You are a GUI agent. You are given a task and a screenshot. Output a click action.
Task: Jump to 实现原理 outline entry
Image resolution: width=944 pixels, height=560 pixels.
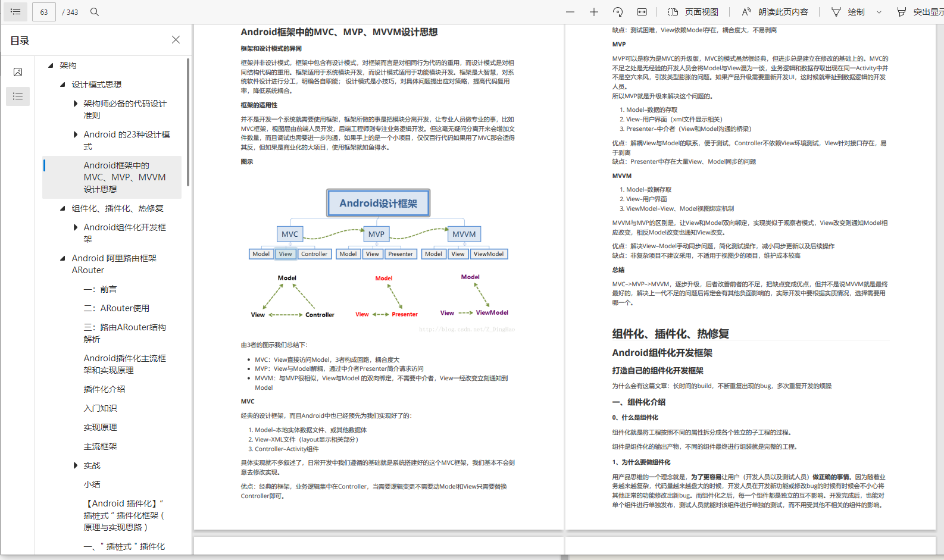100,427
